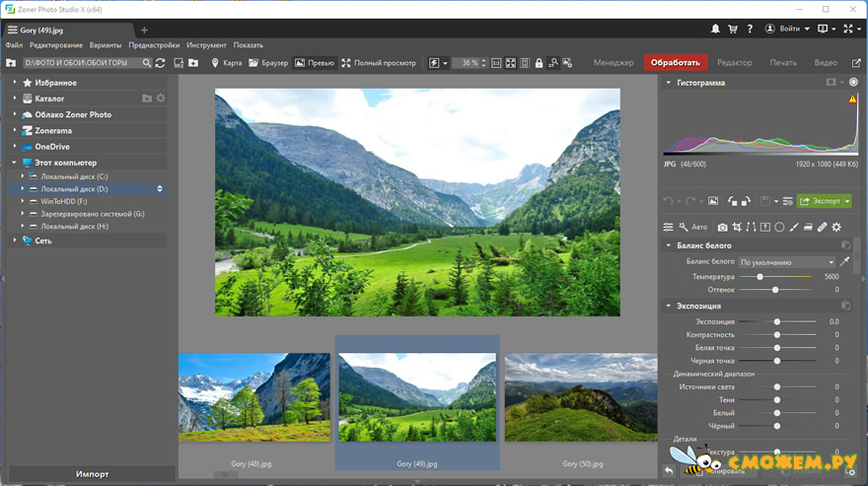The height and width of the screenshot is (486, 868).
Task: Click the undo arrow in the Develop panel
Action: (668, 201)
